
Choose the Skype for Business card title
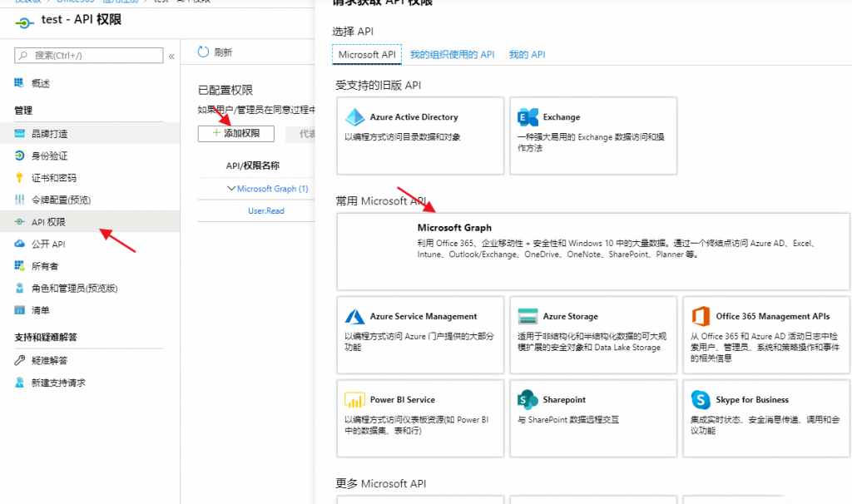[752, 400]
